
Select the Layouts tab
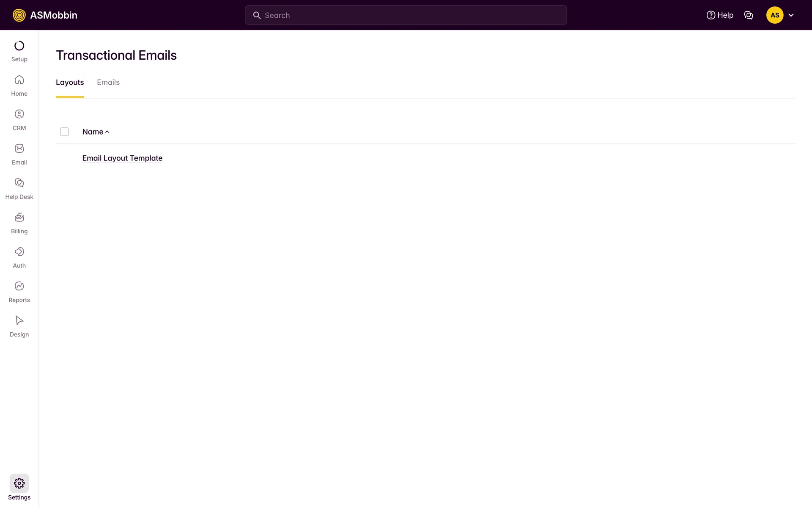click(x=70, y=83)
